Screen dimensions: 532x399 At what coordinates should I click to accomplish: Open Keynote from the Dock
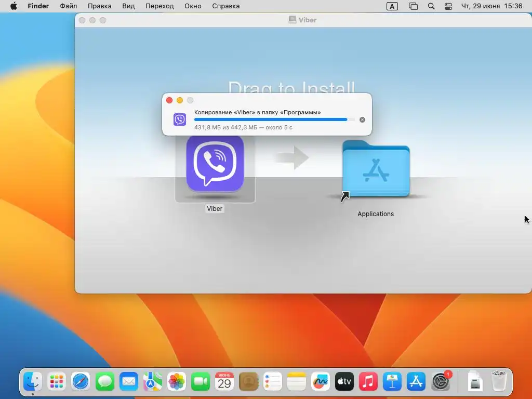pos(392,382)
